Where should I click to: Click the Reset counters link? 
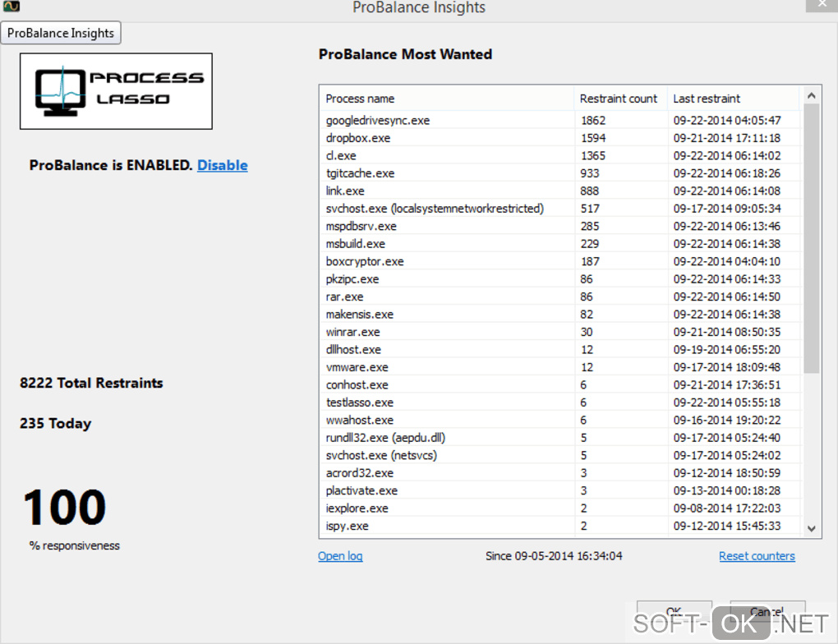[757, 556]
